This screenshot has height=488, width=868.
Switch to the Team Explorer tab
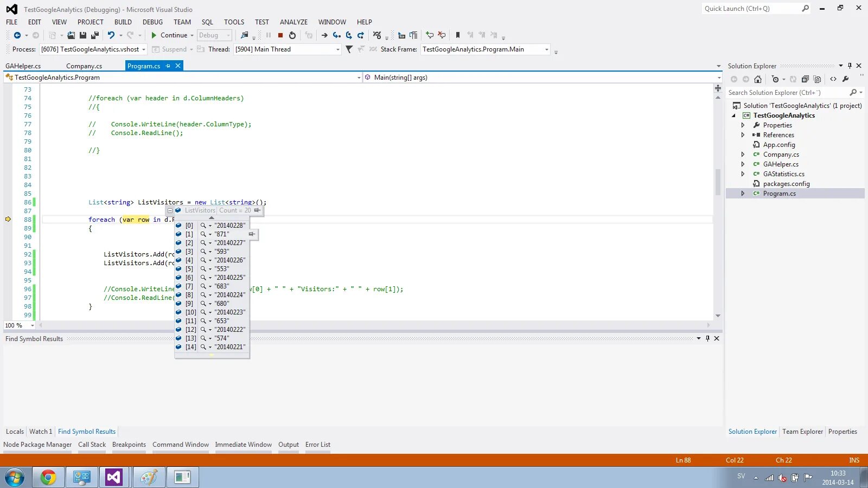coord(802,432)
